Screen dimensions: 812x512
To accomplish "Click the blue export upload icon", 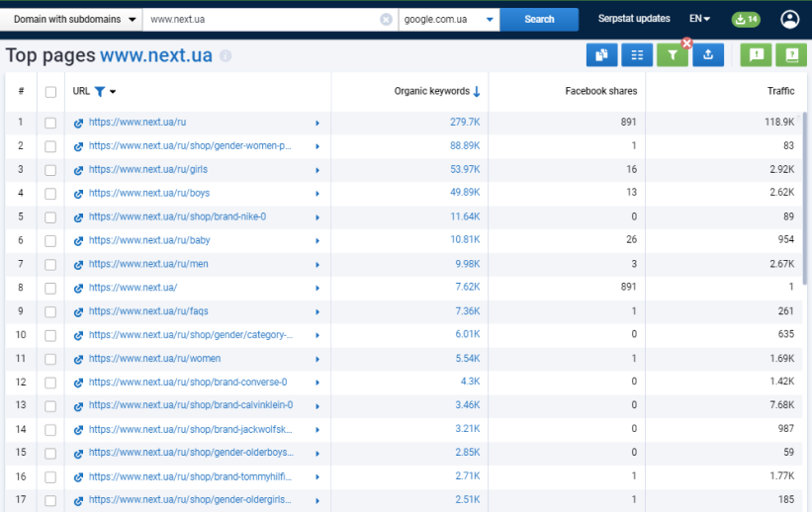I will click(x=708, y=55).
